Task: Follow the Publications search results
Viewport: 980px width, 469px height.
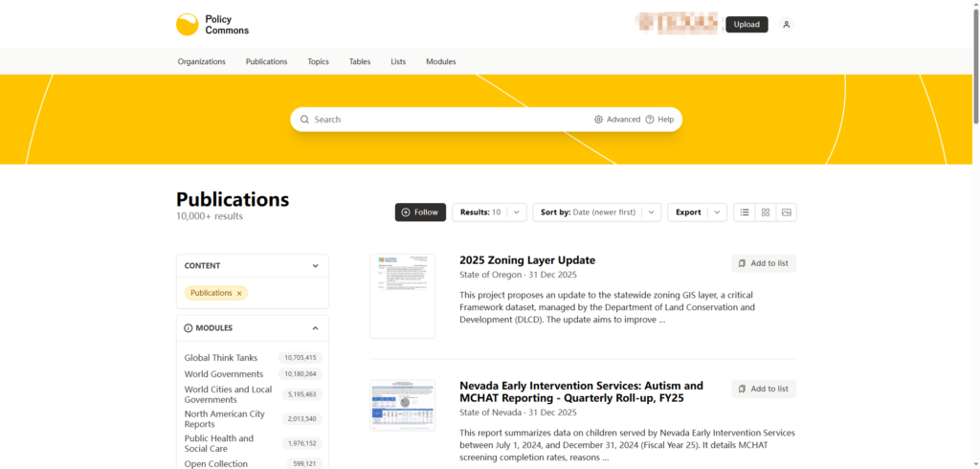Action: [420, 212]
